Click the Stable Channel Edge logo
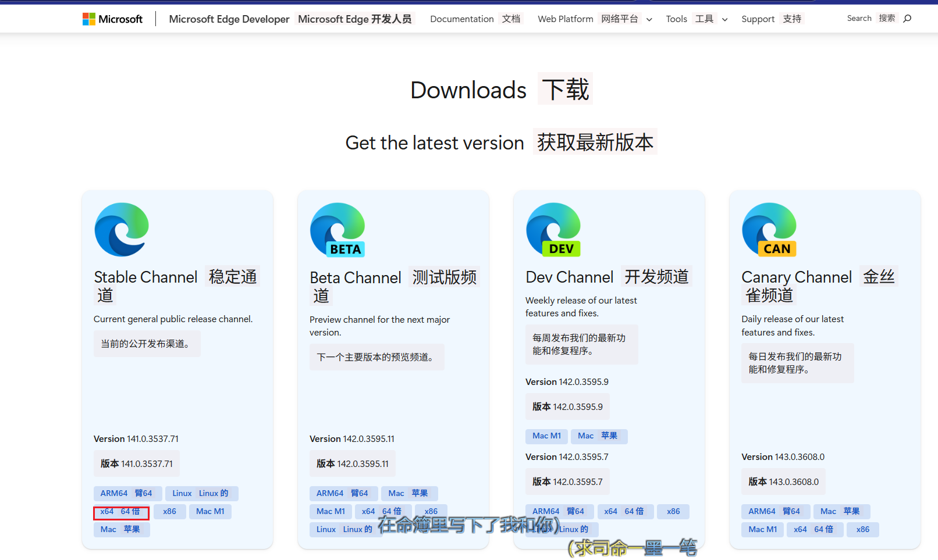Screen dimensions: 938x560 (x=122, y=230)
